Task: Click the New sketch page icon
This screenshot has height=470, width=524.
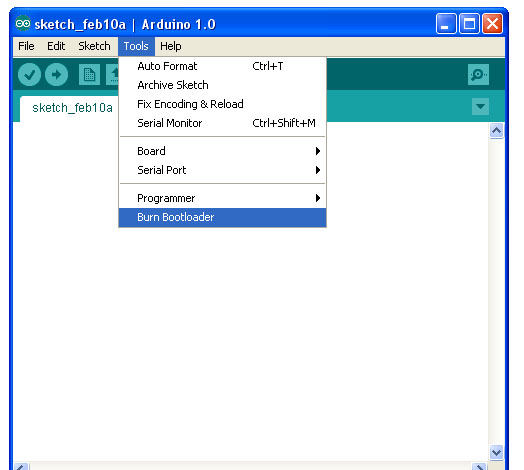Action: [x=89, y=74]
